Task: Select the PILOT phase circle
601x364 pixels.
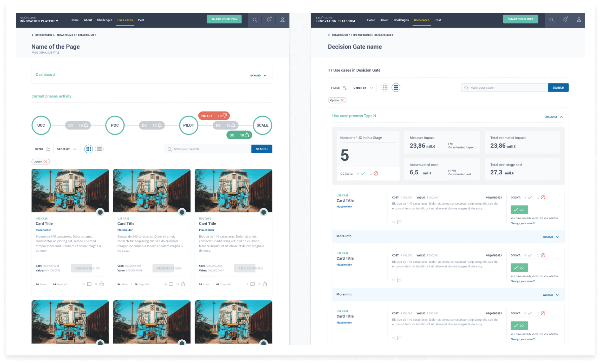Action: pos(189,125)
